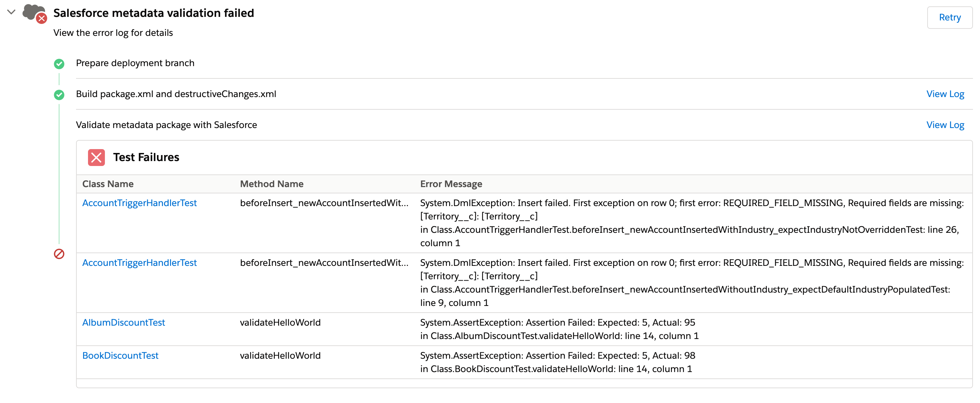Click the Class Name column header
This screenshot has width=980, height=403.
pos(108,184)
